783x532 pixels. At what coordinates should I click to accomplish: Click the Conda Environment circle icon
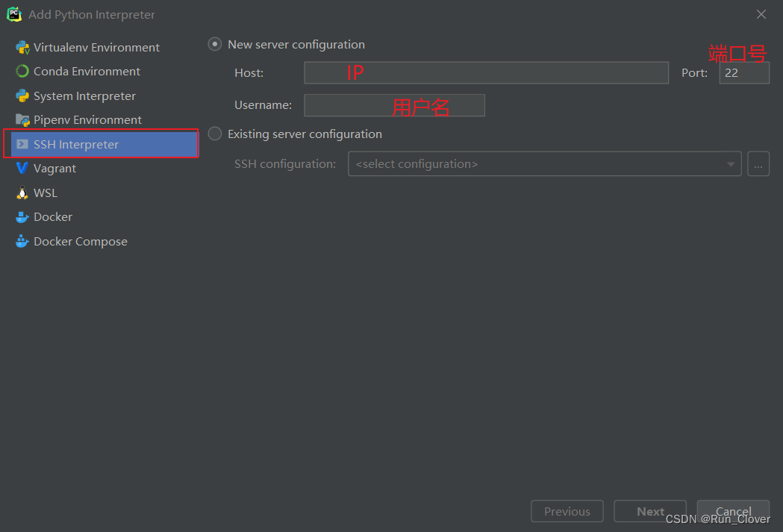tap(22, 72)
